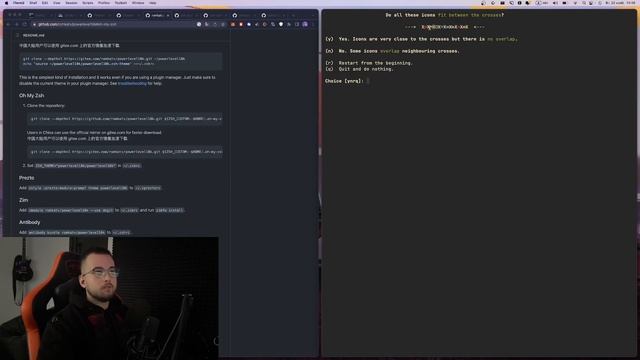The image size is (640, 360).
Task: Open the Scripts menu
Action: pos(88,3)
